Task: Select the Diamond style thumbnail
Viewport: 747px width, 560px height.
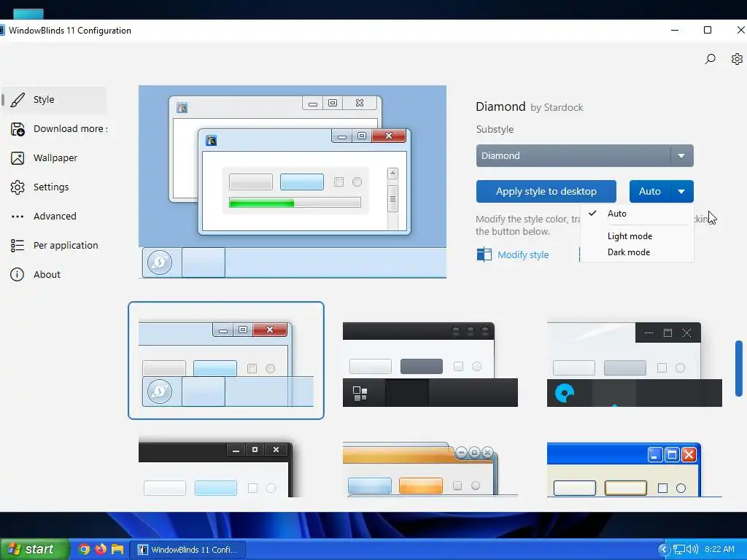Action: tap(226, 360)
